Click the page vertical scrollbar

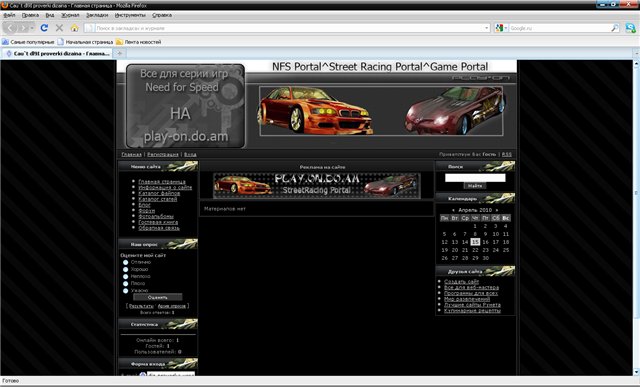tap(636, 217)
